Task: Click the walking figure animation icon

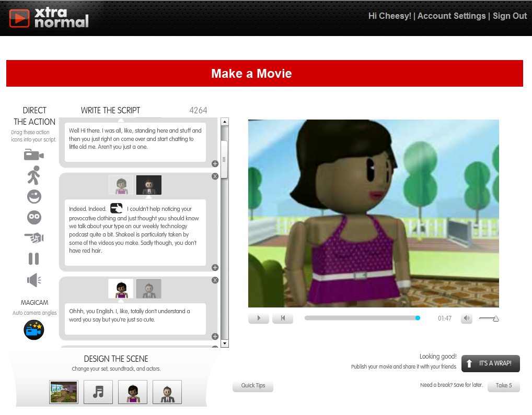Action: [x=33, y=175]
